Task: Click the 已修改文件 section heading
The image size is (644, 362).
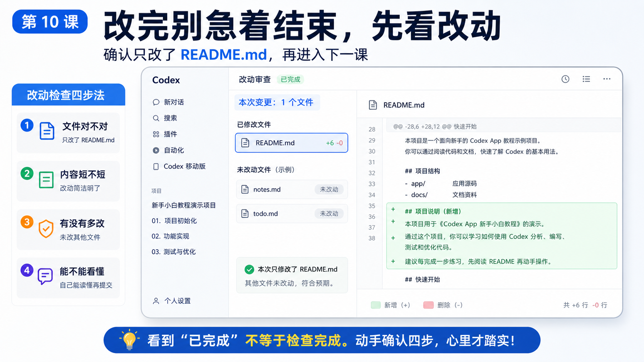Action: (x=254, y=125)
